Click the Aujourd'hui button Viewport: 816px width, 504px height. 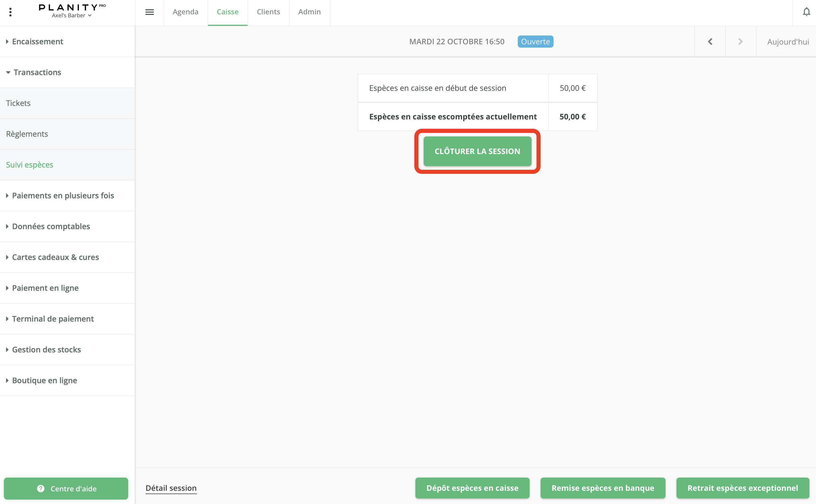(788, 42)
